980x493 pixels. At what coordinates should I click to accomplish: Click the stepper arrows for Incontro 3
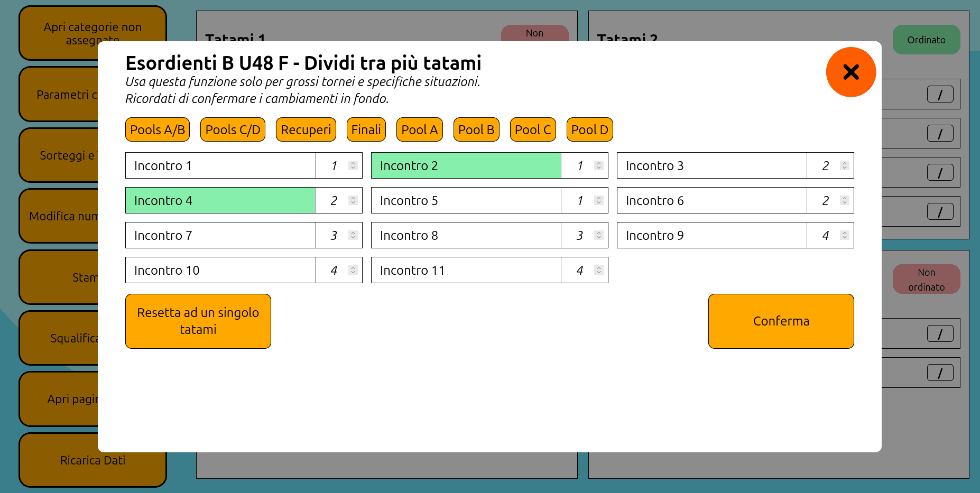[845, 166]
